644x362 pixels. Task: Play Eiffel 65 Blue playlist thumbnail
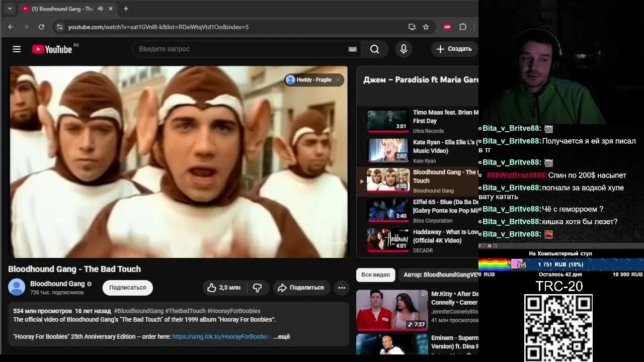(388, 210)
